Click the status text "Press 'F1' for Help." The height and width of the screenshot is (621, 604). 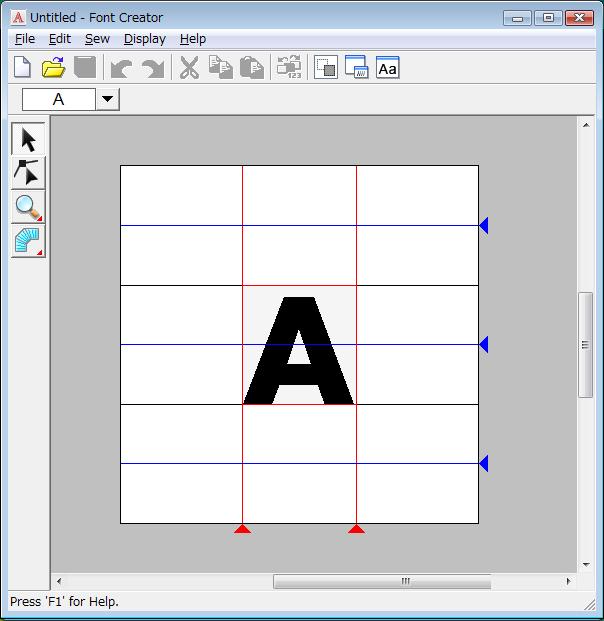[x=64, y=602]
